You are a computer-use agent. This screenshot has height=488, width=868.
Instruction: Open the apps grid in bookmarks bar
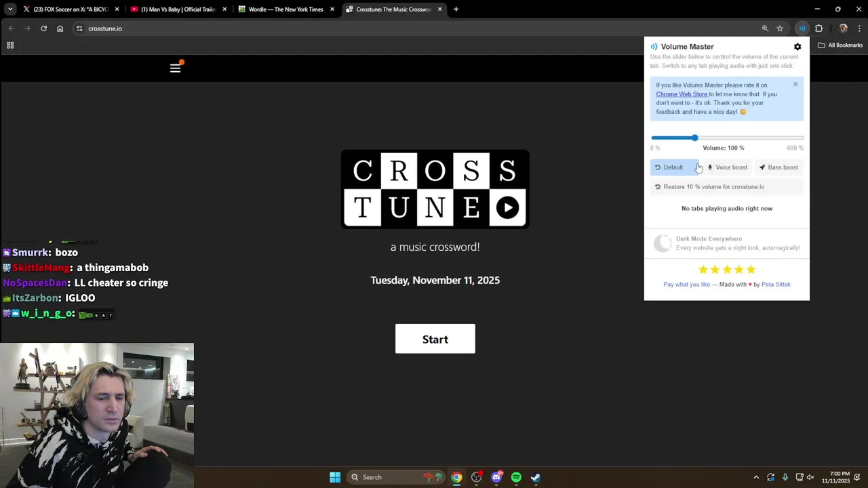[10, 45]
